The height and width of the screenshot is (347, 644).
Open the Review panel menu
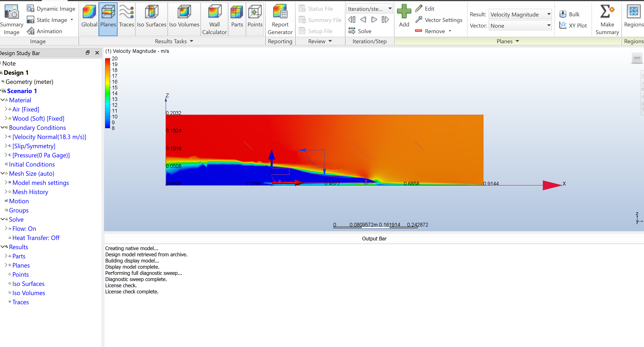coord(330,41)
